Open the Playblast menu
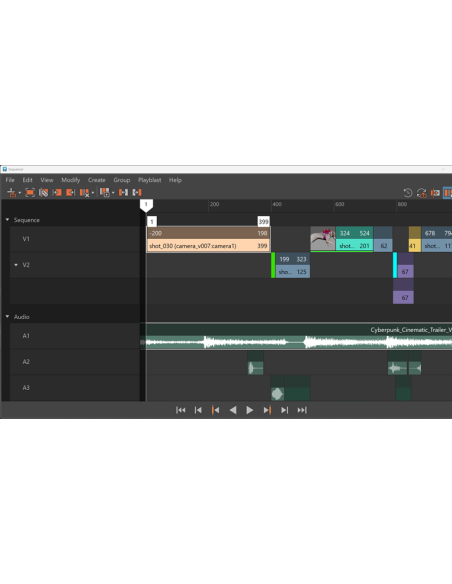 point(150,180)
